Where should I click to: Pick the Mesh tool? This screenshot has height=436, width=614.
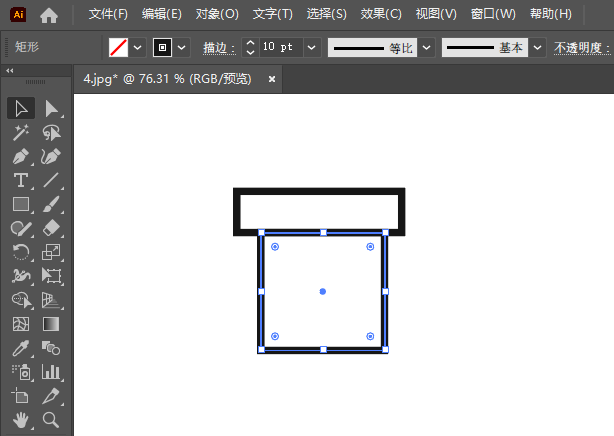click(x=21, y=324)
